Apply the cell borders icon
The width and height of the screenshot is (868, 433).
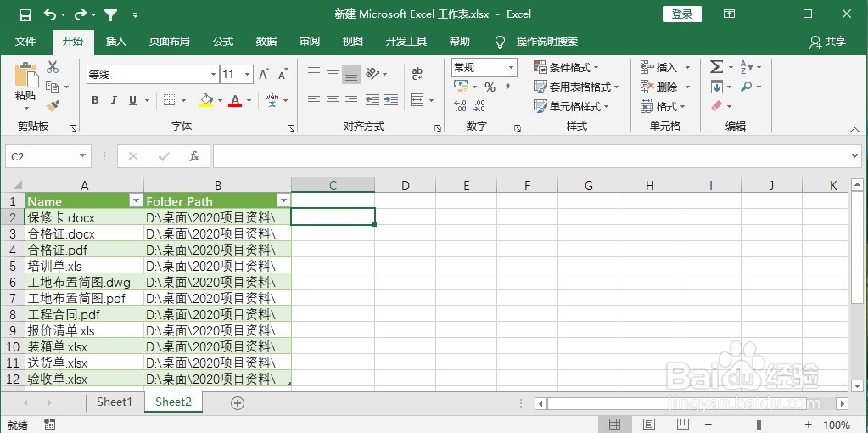[170, 100]
